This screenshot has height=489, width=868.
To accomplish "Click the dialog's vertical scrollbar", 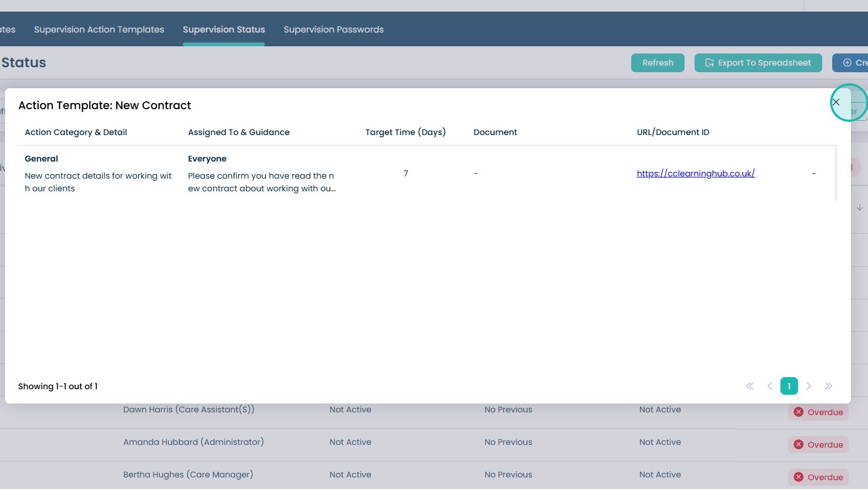I will [836, 174].
